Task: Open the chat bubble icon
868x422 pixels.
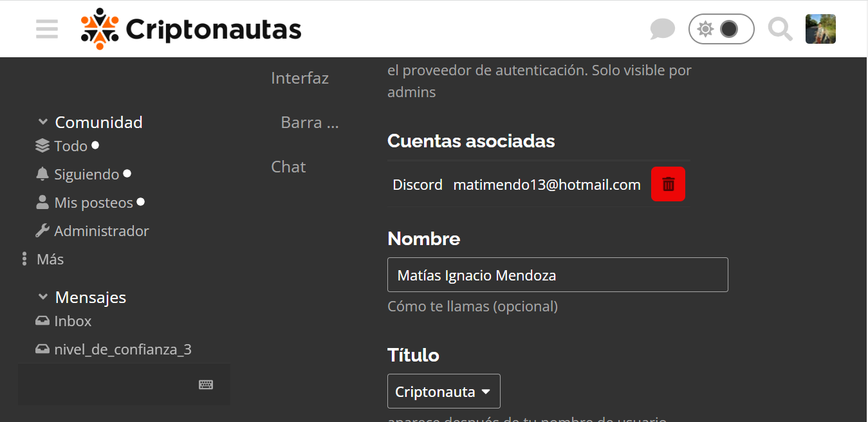Action: [x=662, y=29]
